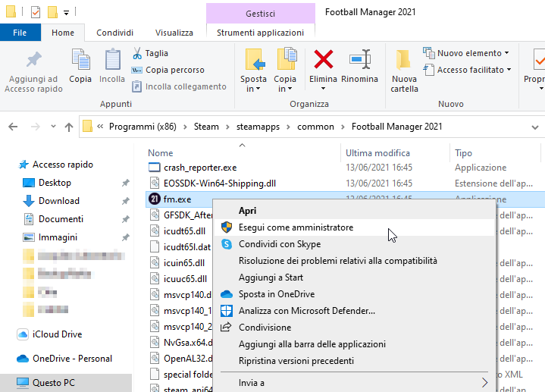
Task: Expand the Invia a submenu
Action: [x=354, y=383]
